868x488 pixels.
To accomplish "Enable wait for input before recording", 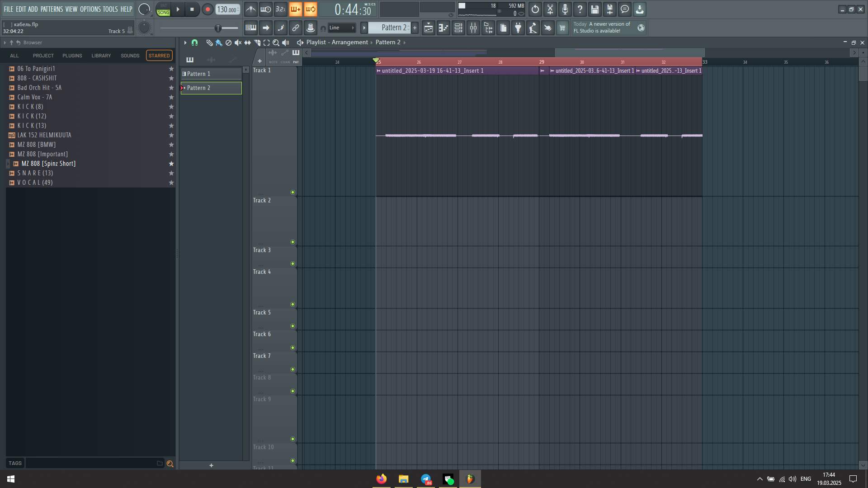I will point(266,9).
